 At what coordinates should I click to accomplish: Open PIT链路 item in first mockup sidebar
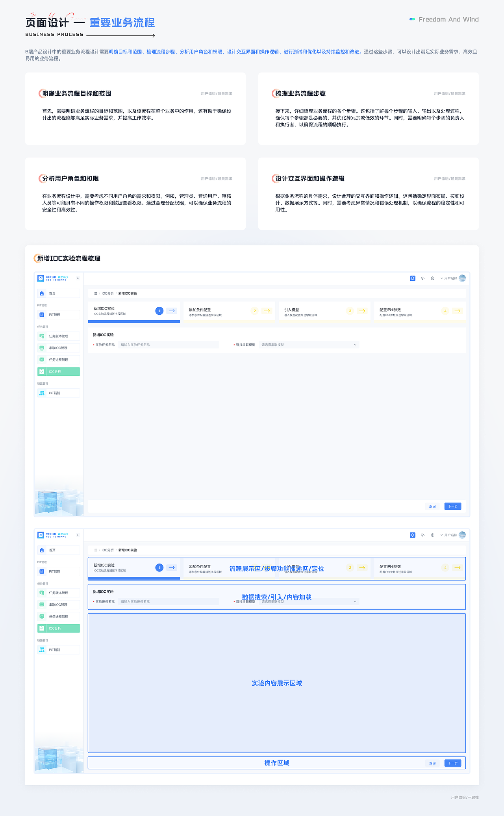[x=59, y=393]
